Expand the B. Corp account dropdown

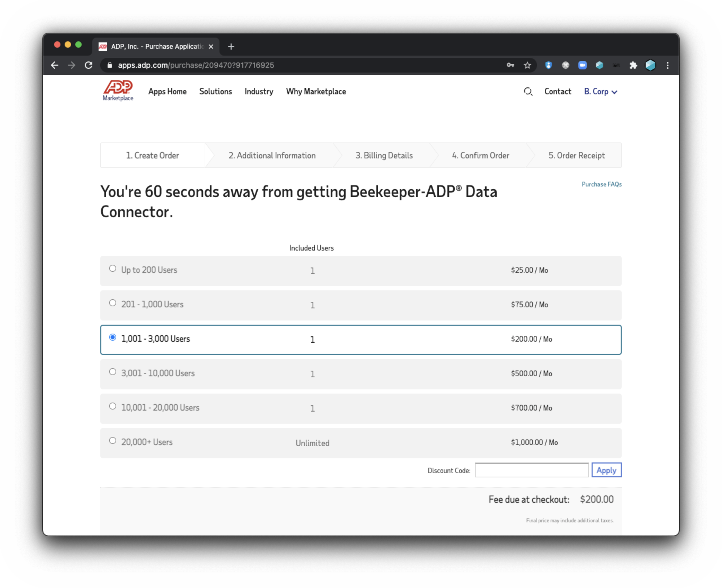pos(600,91)
